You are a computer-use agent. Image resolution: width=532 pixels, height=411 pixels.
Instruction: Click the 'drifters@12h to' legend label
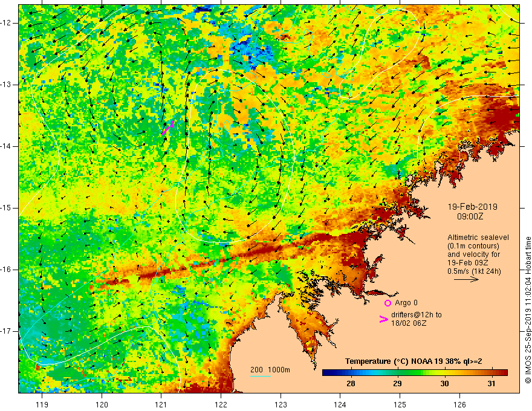point(417,315)
